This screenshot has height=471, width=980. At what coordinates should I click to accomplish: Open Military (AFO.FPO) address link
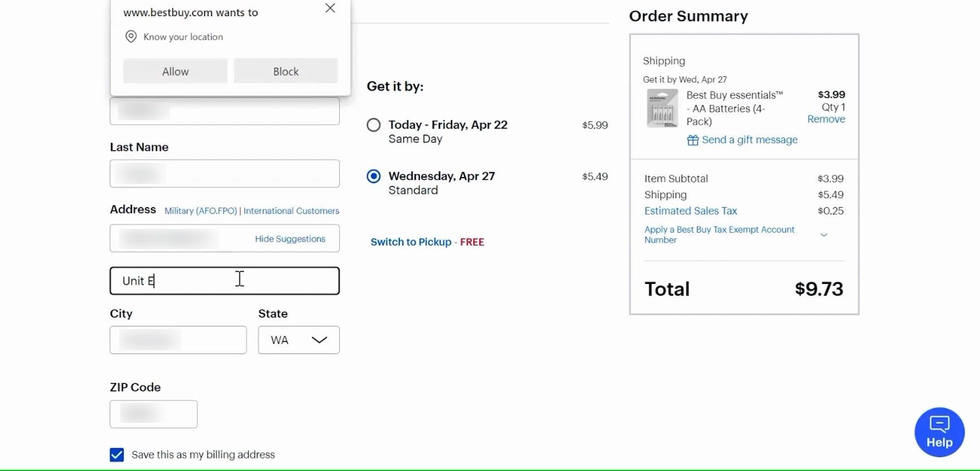[200, 211]
